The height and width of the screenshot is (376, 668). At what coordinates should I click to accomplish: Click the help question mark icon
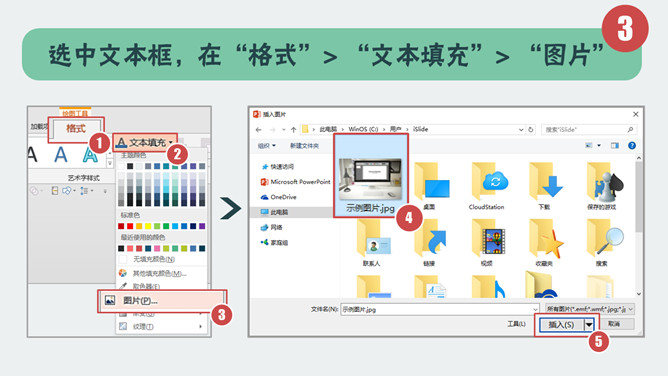[x=632, y=146]
